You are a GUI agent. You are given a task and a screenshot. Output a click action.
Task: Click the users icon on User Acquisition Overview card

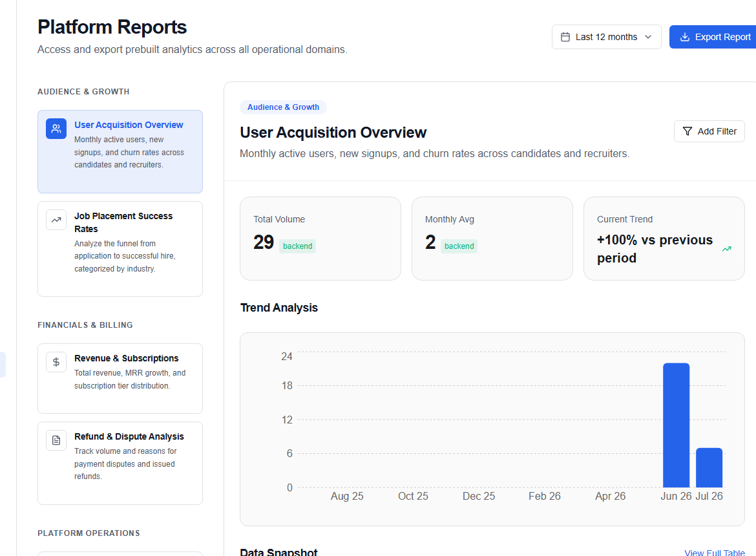[56, 129]
